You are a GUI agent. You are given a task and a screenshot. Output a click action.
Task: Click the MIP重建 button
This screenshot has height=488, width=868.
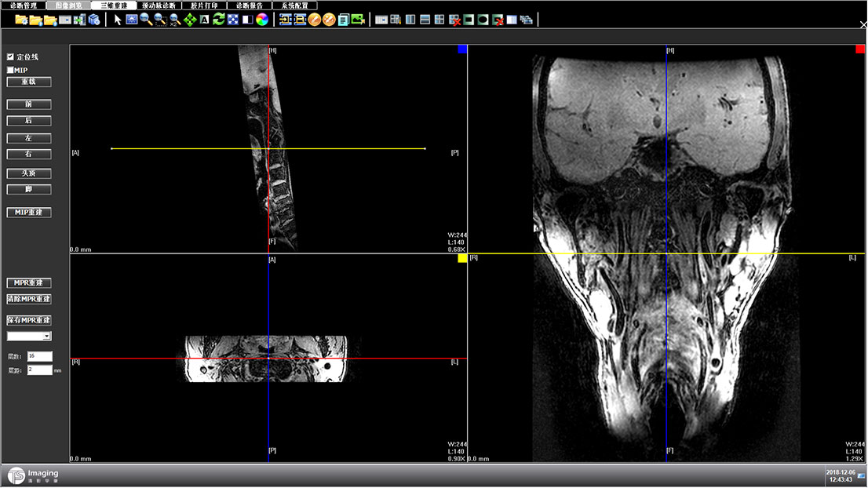coord(29,213)
